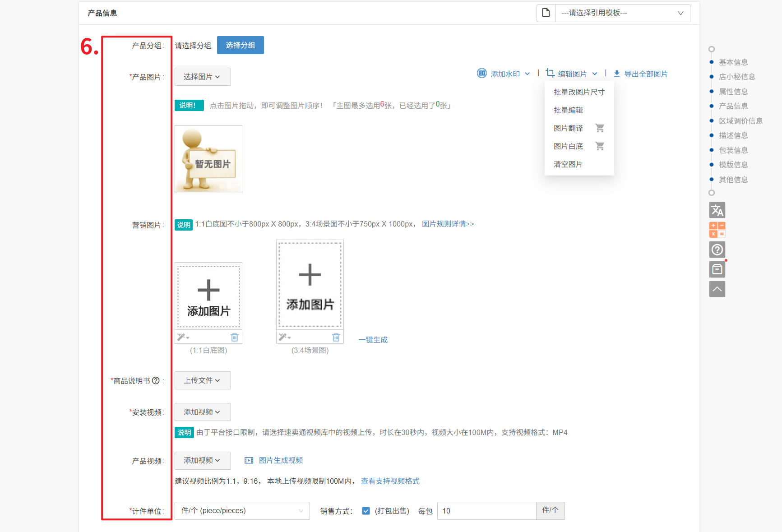Click the blue 选择分组 button
The image size is (782, 532).
pyautogui.click(x=240, y=45)
